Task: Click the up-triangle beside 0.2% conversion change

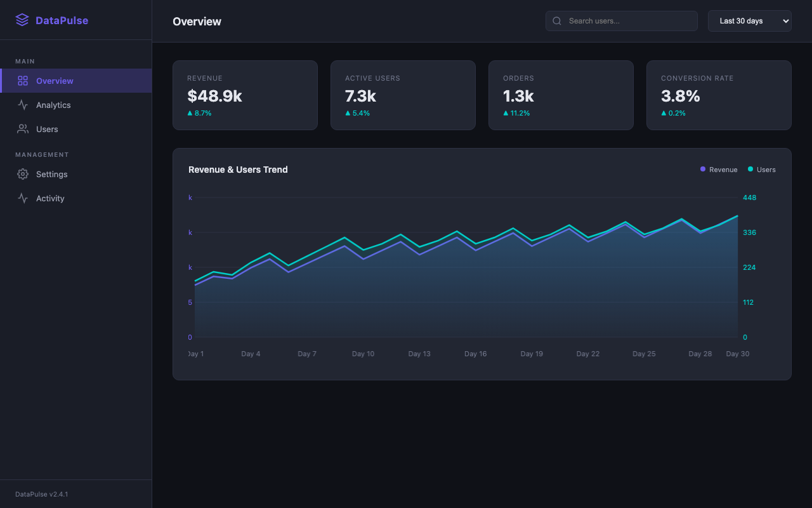Action: click(664, 113)
